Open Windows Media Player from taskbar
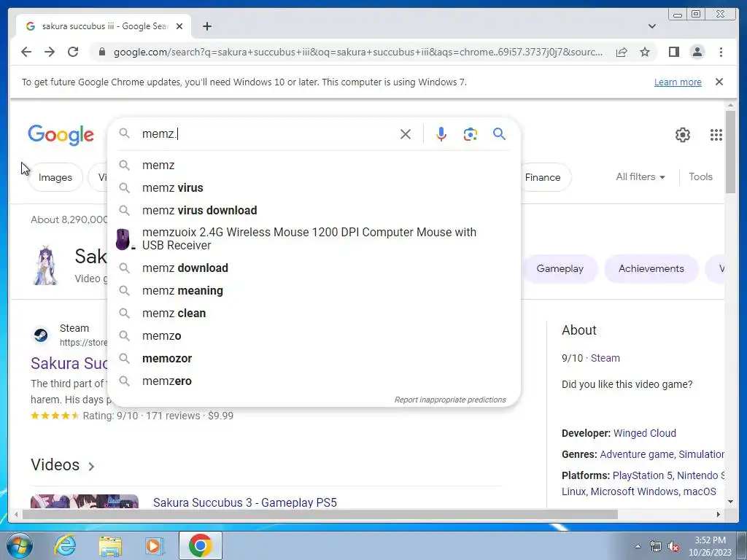Viewport: 747px width, 560px height. point(154,545)
